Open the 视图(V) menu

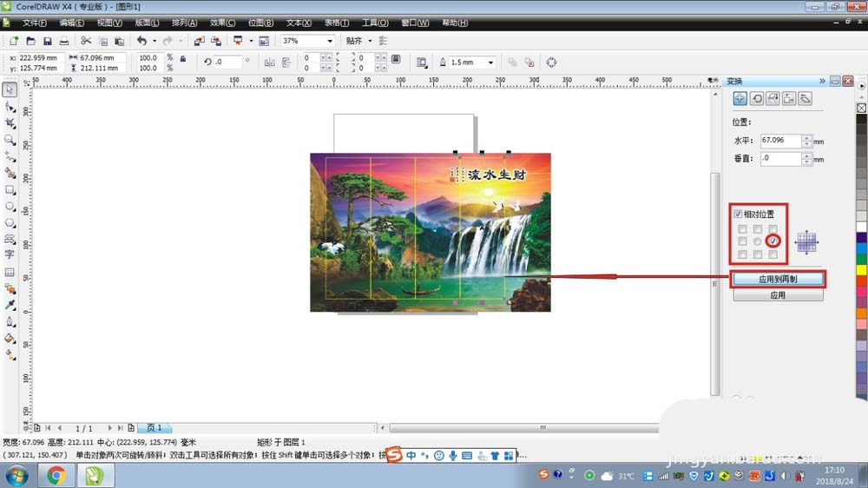point(109,23)
